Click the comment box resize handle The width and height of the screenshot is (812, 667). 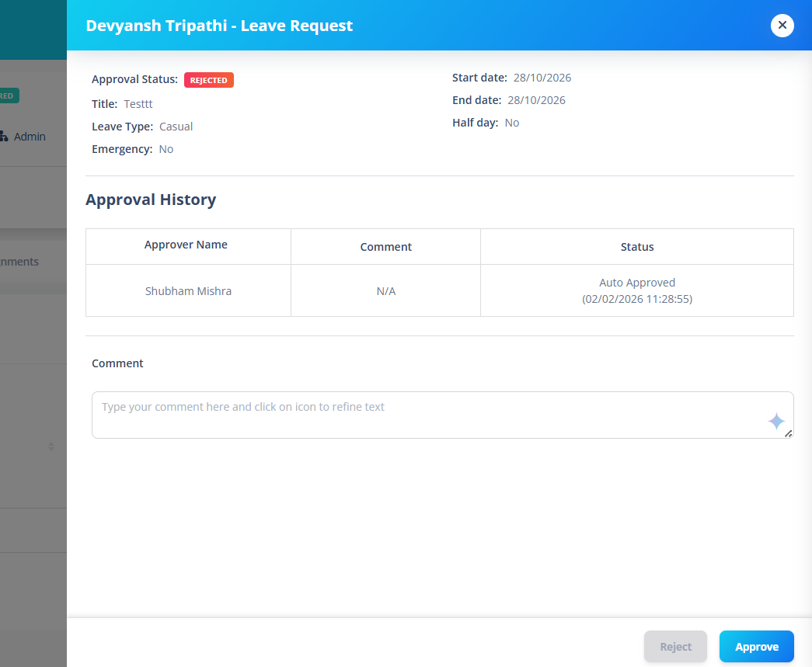pyautogui.click(x=788, y=433)
